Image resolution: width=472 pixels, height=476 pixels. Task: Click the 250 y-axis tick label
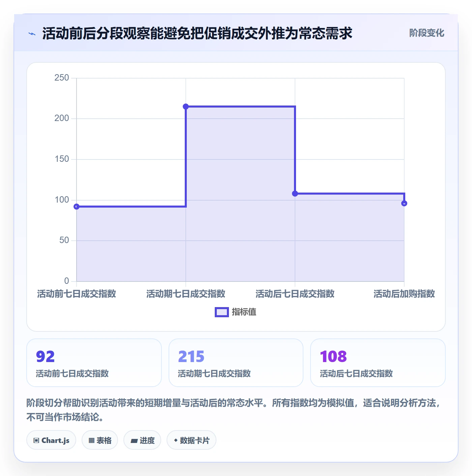(x=62, y=78)
